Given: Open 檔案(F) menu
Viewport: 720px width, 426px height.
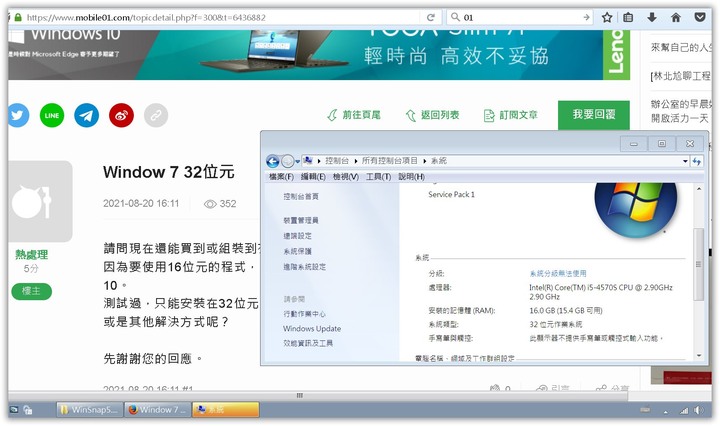Looking at the screenshot, I should pos(281,177).
